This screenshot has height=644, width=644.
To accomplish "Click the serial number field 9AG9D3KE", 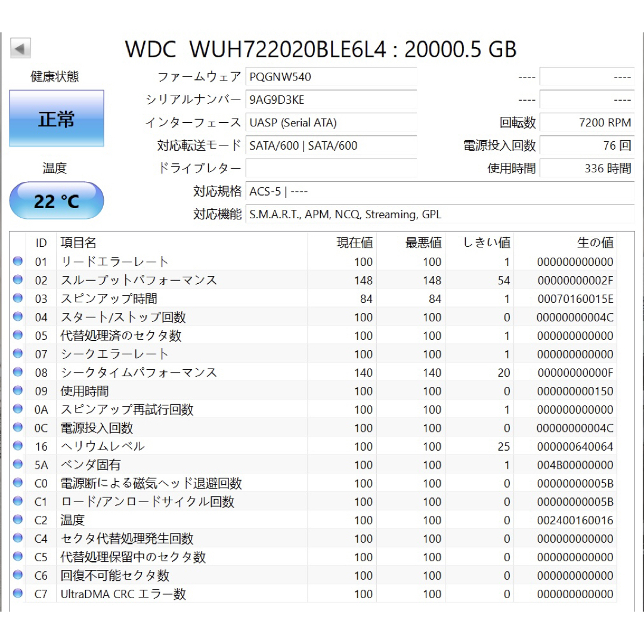I will click(331, 100).
